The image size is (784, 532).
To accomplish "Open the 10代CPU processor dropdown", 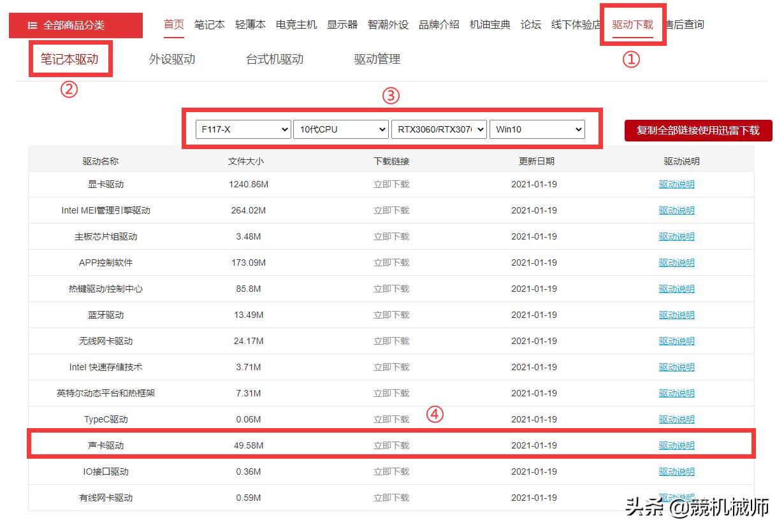I will pos(340,129).
